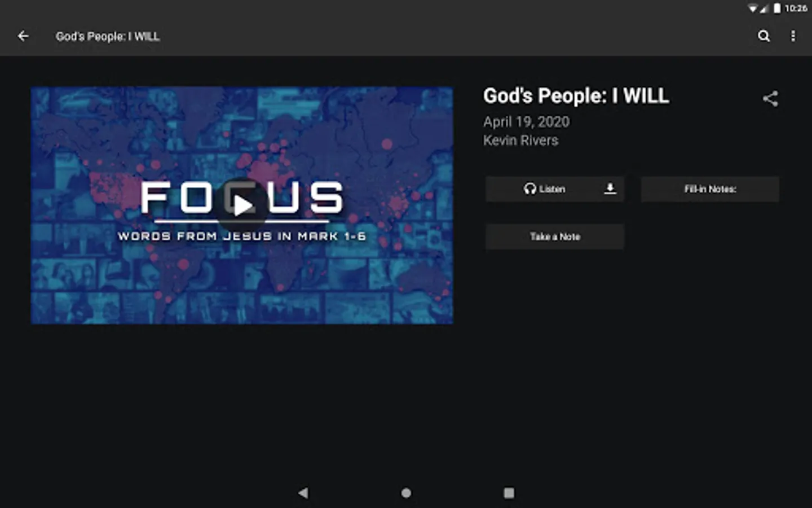Share the sermon via share icon
812x508 pixels.
coord(770,99)
